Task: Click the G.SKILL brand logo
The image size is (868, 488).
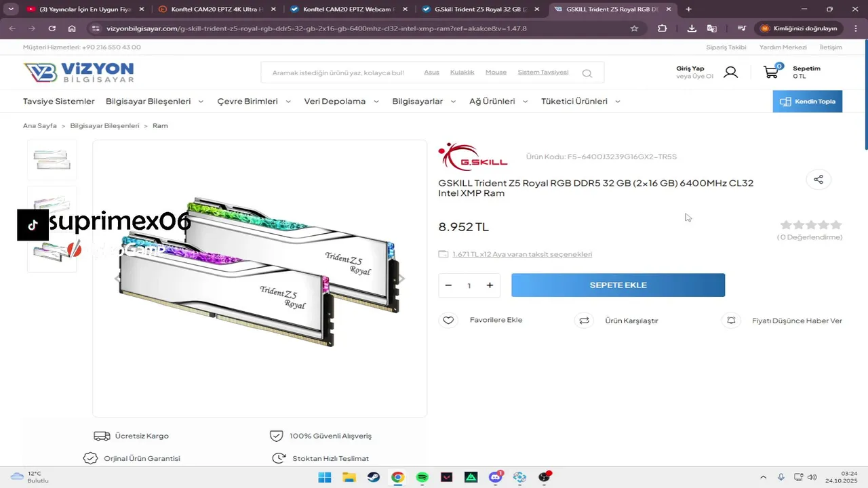Action: tap(473, 157)
